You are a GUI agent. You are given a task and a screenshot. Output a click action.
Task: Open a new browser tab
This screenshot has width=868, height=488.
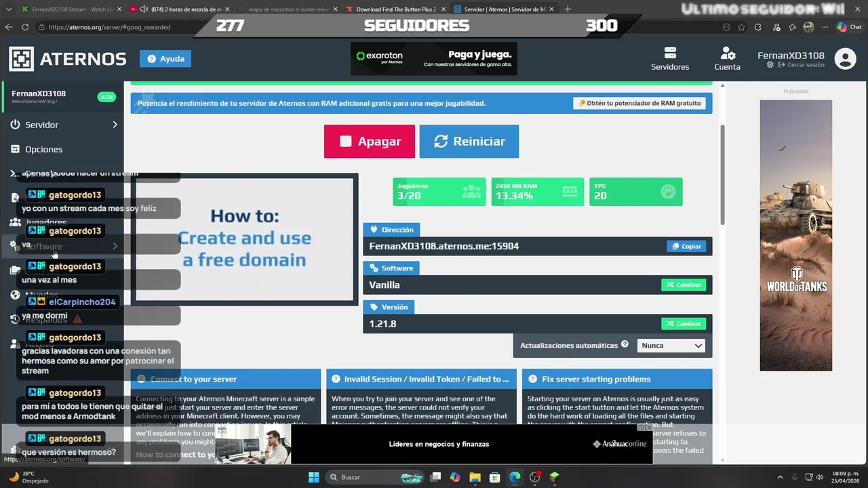[568, 9]
